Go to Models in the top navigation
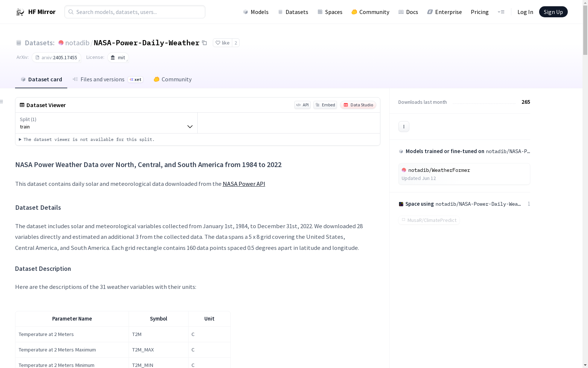This screenshot has width=588, height=368. coord(256,12)
